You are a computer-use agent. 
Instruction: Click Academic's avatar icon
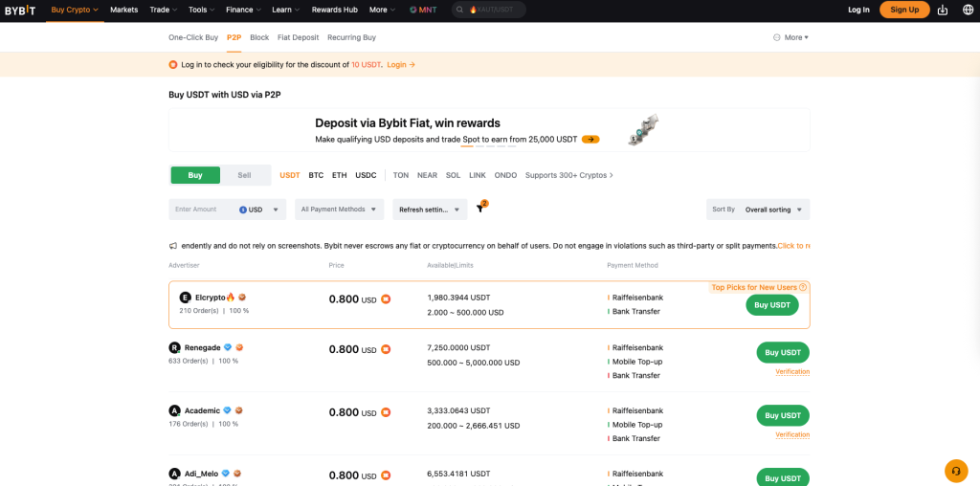(x=174, y=410)
